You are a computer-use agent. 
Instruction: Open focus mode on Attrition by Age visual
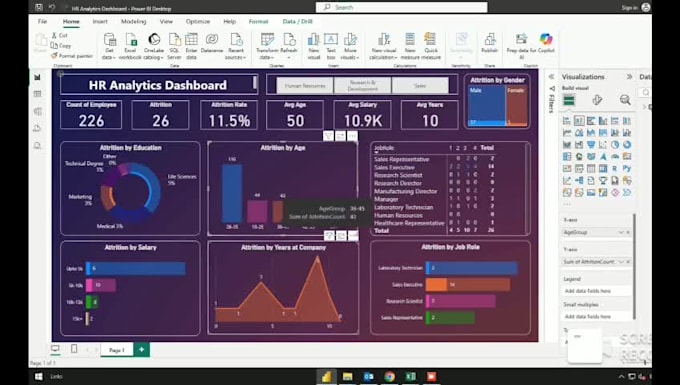tap(340, 136)
